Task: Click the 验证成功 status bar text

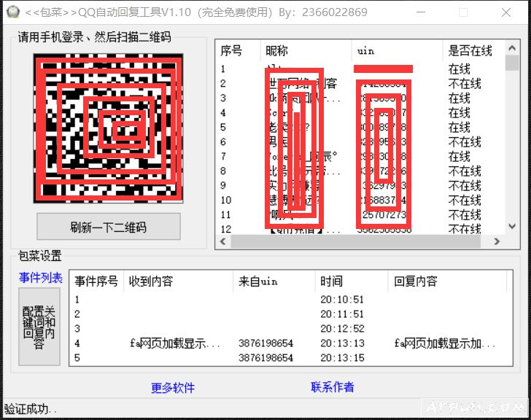Action: (x=30, y=409)
